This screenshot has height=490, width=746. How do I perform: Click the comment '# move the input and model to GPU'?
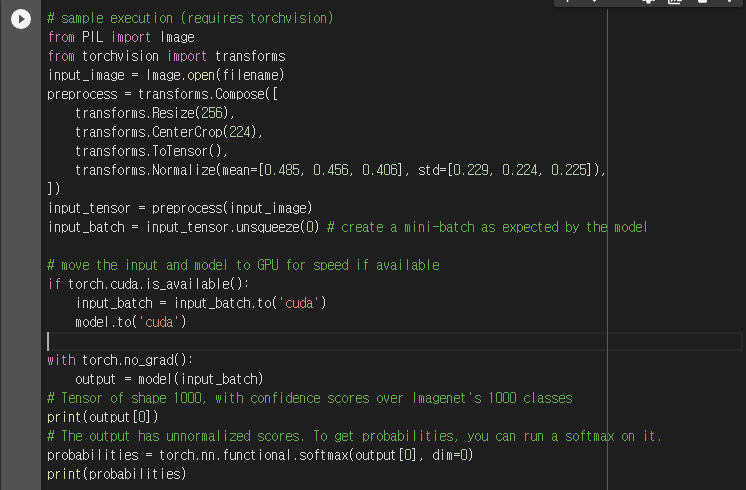243,265
